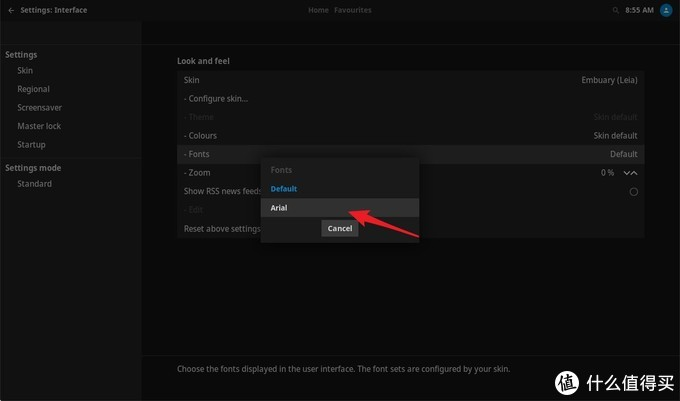Open the Startup settings category
Image resolution: width=680 pixels, height=401 pixels.
click(x=31, y=145)
